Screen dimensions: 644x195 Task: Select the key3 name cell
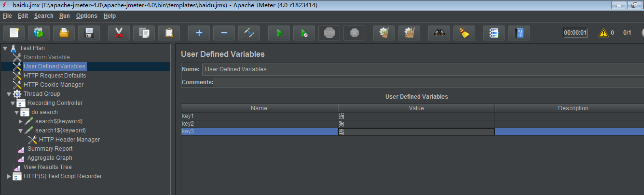tap(260, 131)
